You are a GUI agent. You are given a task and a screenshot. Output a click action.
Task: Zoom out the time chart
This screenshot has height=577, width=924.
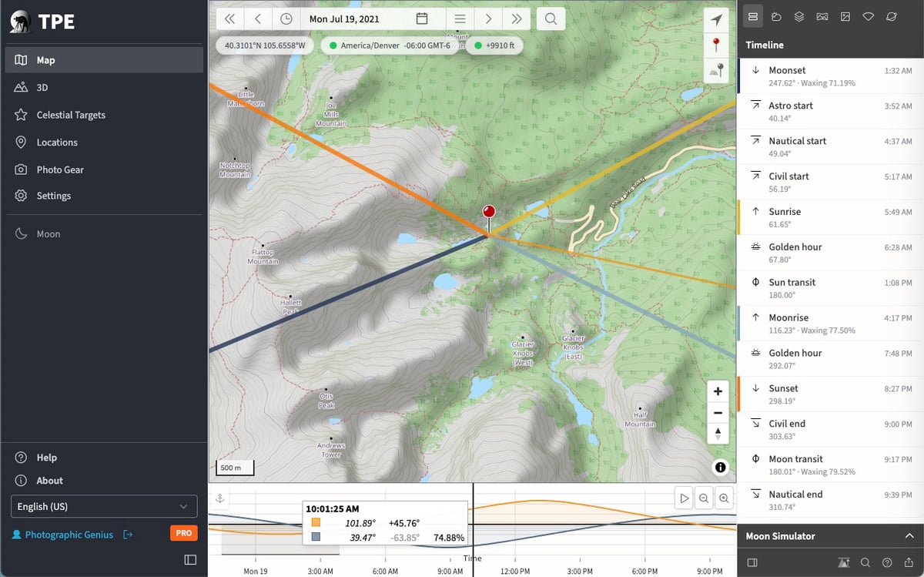point(704,498)
